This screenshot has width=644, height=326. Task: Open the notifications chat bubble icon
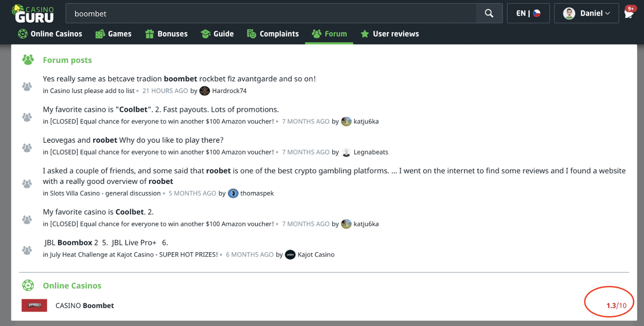coord(629,13)
